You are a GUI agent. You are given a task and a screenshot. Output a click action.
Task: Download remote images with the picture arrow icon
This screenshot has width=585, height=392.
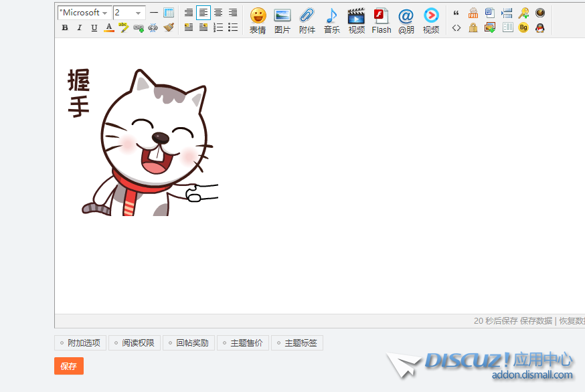pos(490,27)
